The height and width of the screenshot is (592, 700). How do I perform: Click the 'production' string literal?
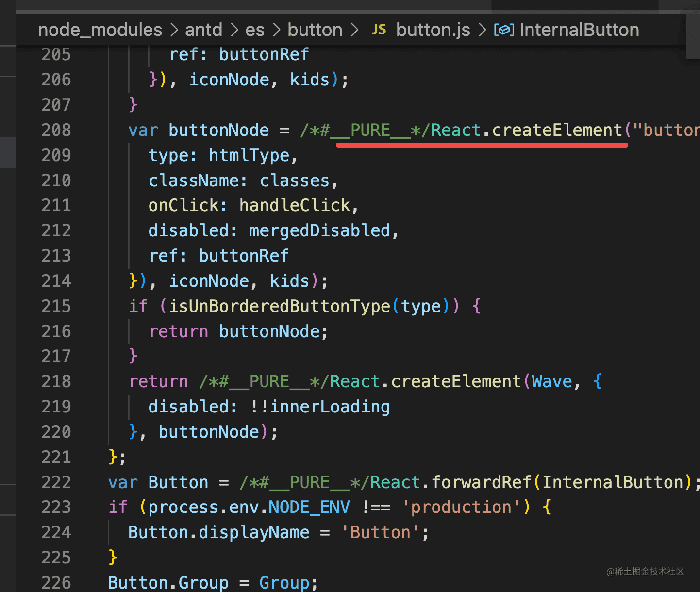click(461, 507)
